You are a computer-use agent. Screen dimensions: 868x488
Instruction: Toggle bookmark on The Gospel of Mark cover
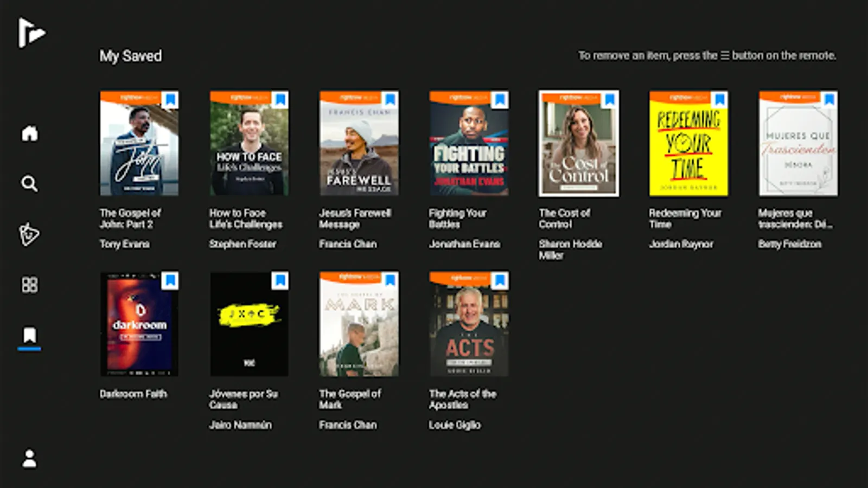click(390, 280)
